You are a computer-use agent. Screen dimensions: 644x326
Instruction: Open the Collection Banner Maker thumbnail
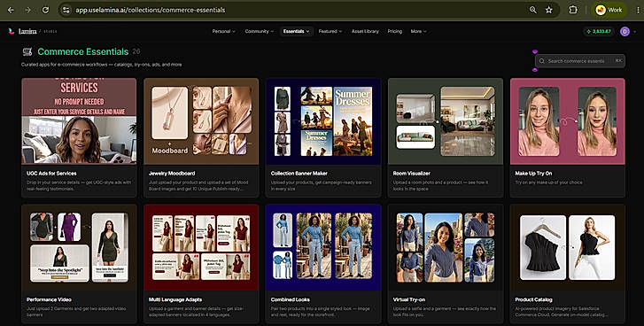pos(323,121)
